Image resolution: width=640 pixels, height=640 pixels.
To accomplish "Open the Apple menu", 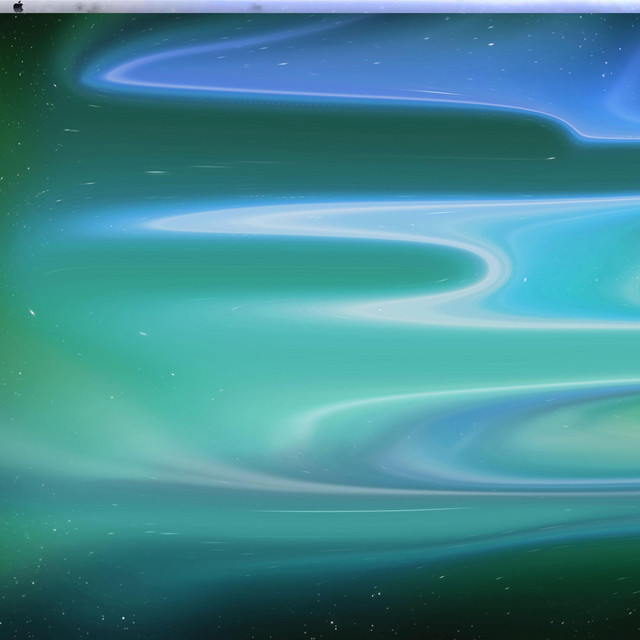I will 18,6.
